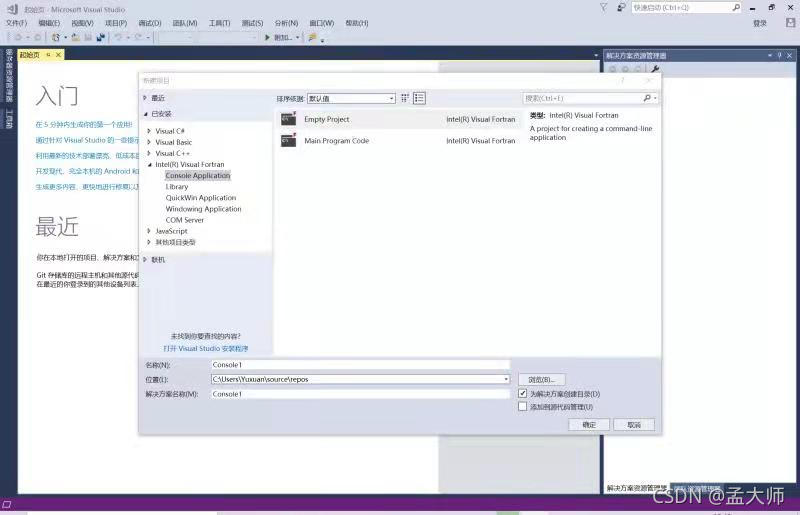Collapse the Intel(R) Visual Fortran node

point(149,164)
